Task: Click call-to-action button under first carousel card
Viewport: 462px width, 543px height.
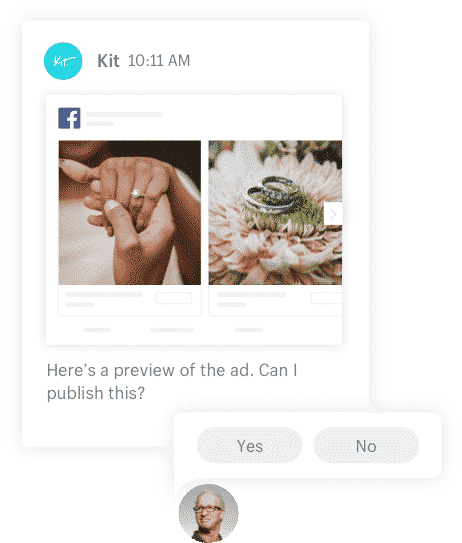Action: pyautogui.click(x=174, y=298)
